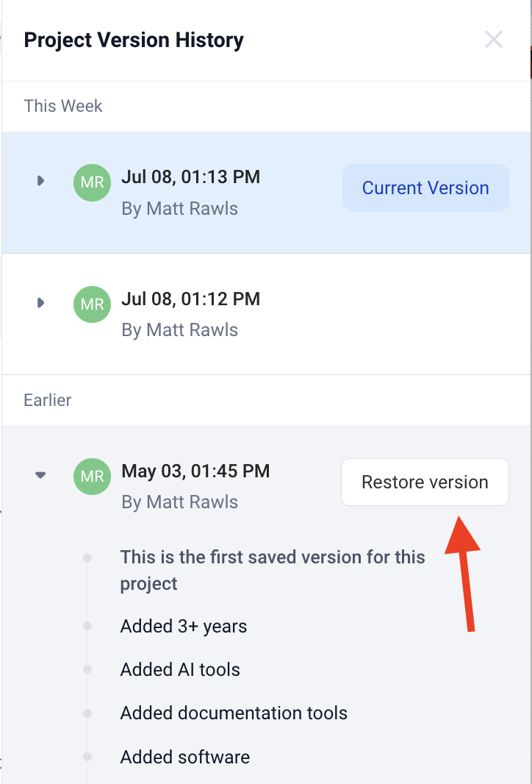Screen dimensions: 532x784
Task: Expand the Jul 08, 01:12 PM version details
Action: 40,302
